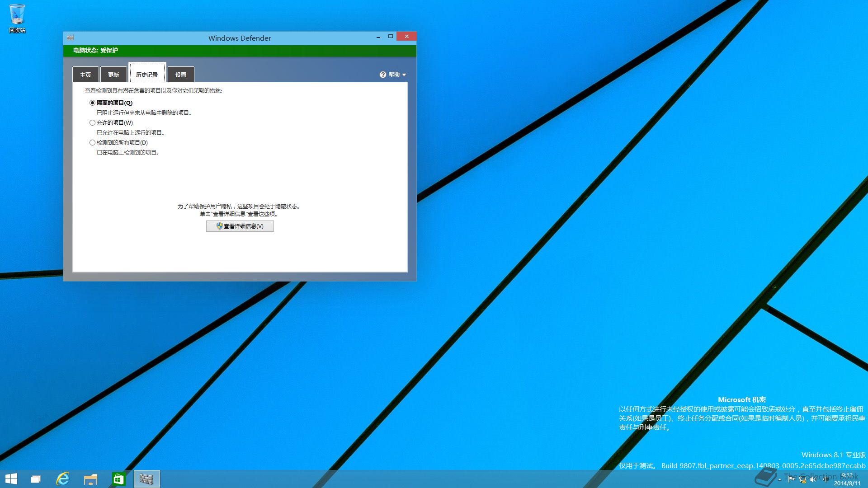868x488 pixels.
Task: Click the text 已允许在电脑上运行的项目。
Action: point(132,133)
